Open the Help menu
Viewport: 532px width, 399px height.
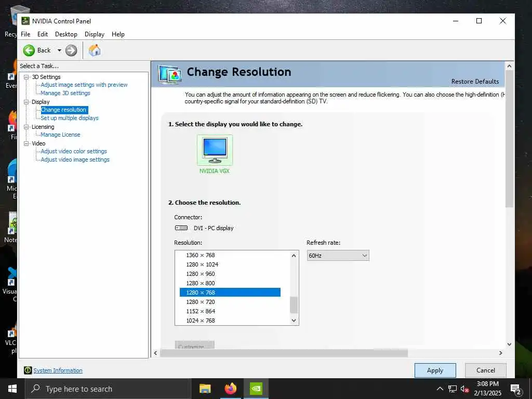(118, 34)
